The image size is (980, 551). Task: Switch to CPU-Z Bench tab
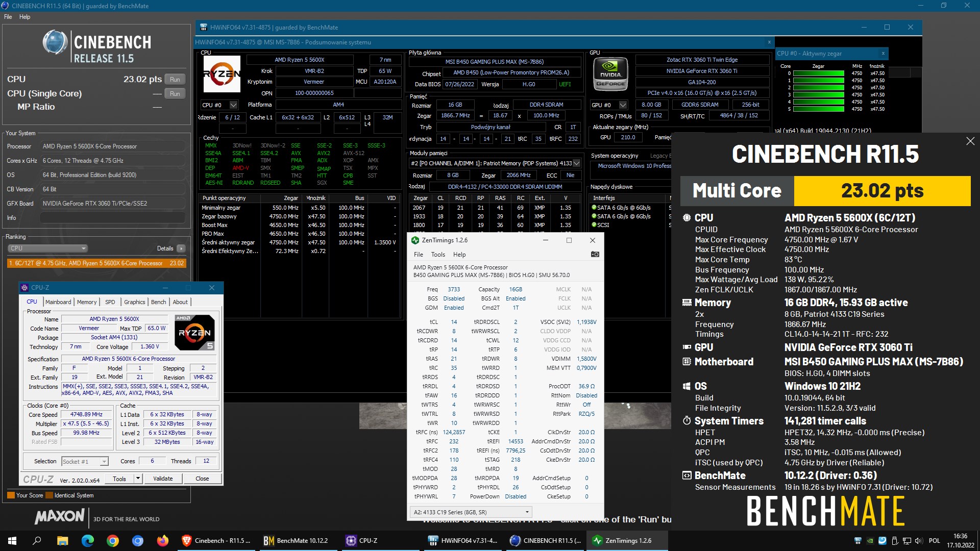[x=158, y=302]
